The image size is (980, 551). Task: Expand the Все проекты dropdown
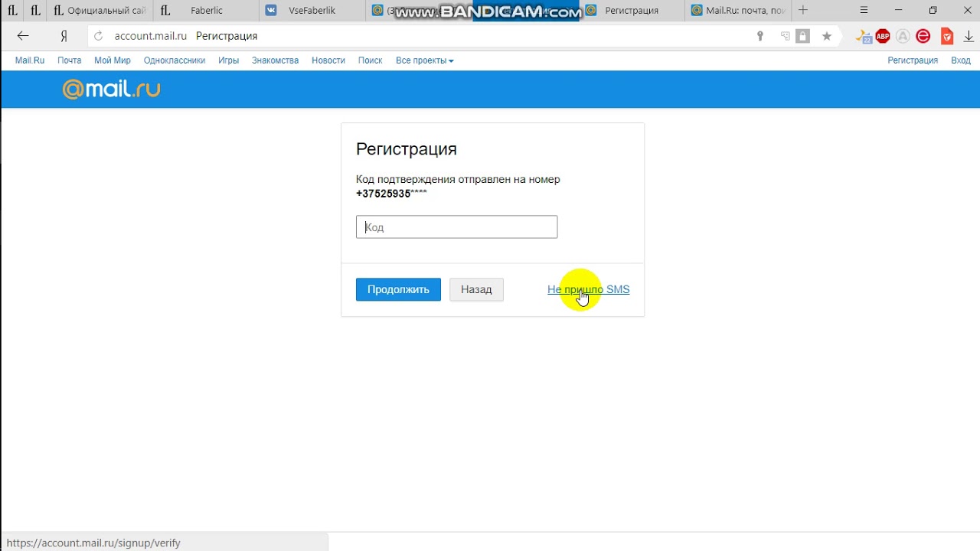(x=424, y=60)
